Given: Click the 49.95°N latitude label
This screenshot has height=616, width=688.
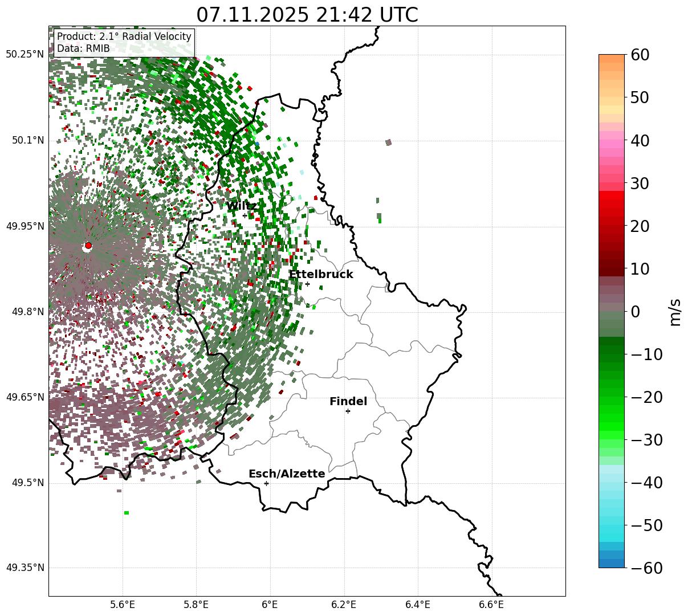Looking at the screenshot, I should click(x=25, y=226).
